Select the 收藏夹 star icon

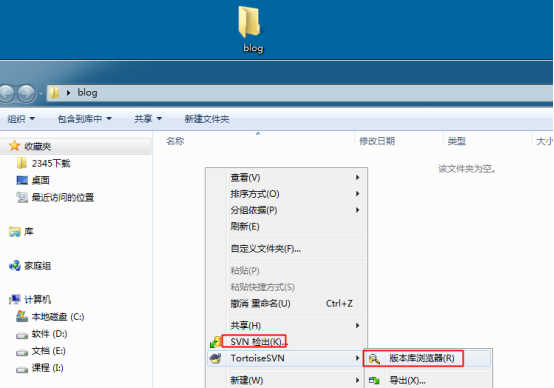[x=14, y=146]
